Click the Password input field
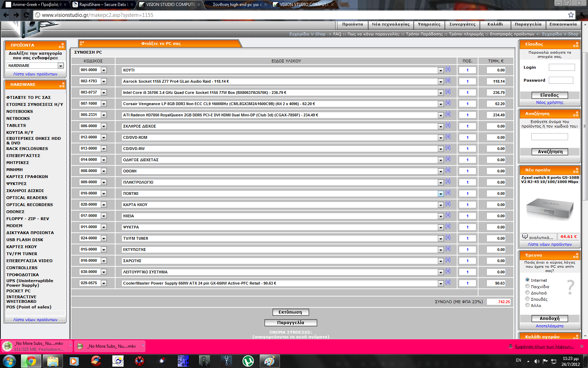 pos(561,80)
